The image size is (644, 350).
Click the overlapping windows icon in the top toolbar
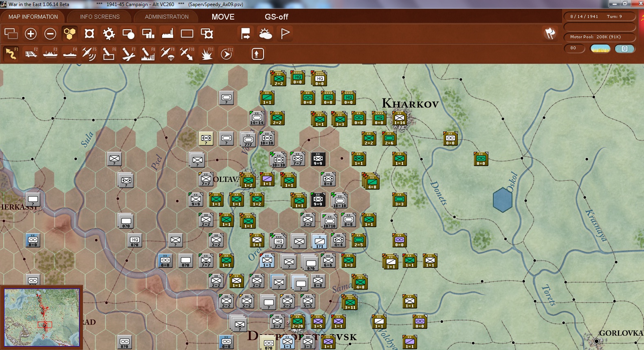click(11, 33)
